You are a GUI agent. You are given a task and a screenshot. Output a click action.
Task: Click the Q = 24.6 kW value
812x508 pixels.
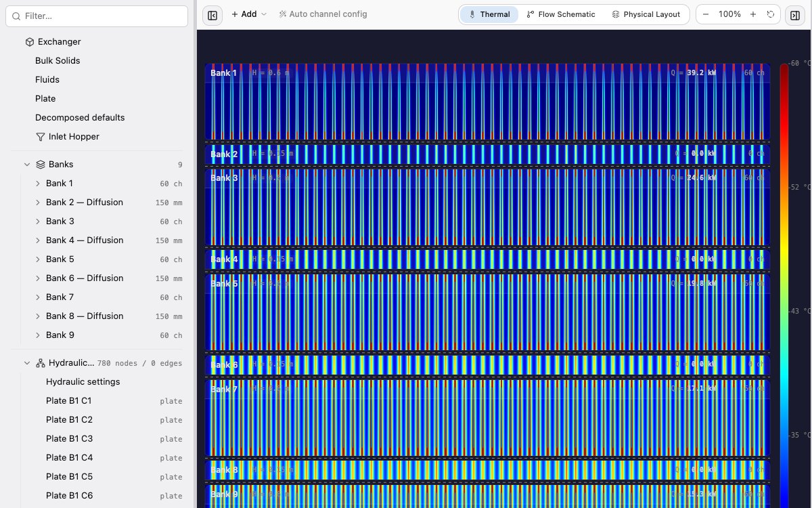[694, 178]
